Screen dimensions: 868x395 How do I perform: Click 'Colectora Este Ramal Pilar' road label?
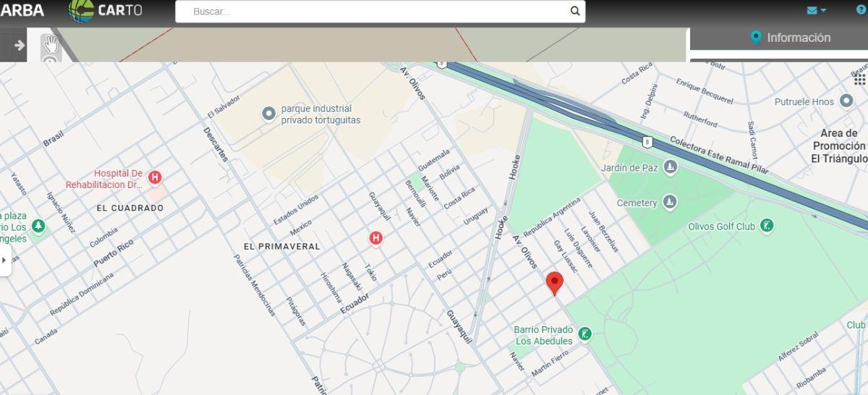[718, 155]
